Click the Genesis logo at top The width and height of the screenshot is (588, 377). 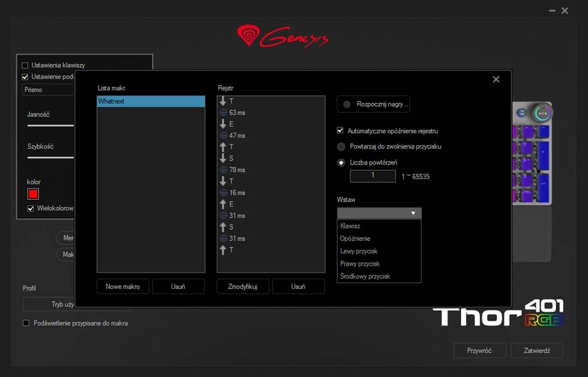[x=283, y=37]
